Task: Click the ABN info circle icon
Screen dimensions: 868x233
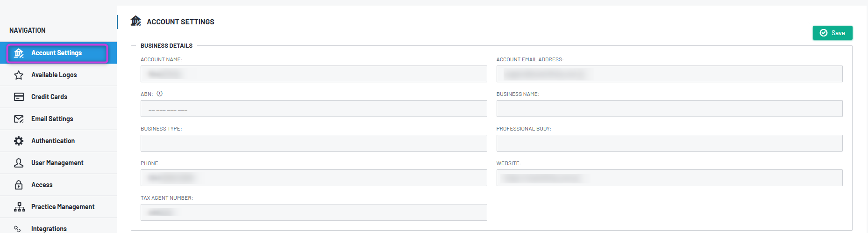Action: coord(160,94)
